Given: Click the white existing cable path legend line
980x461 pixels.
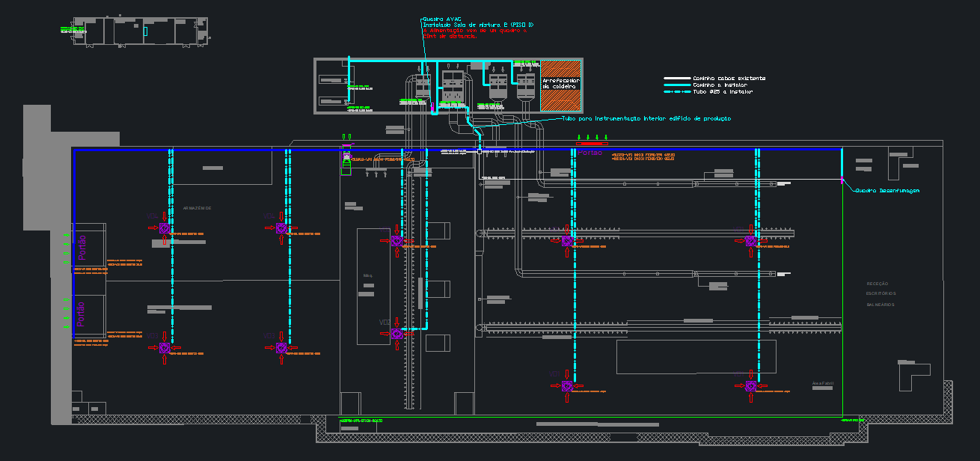Looking at the screenshot, I should (676, 78).
